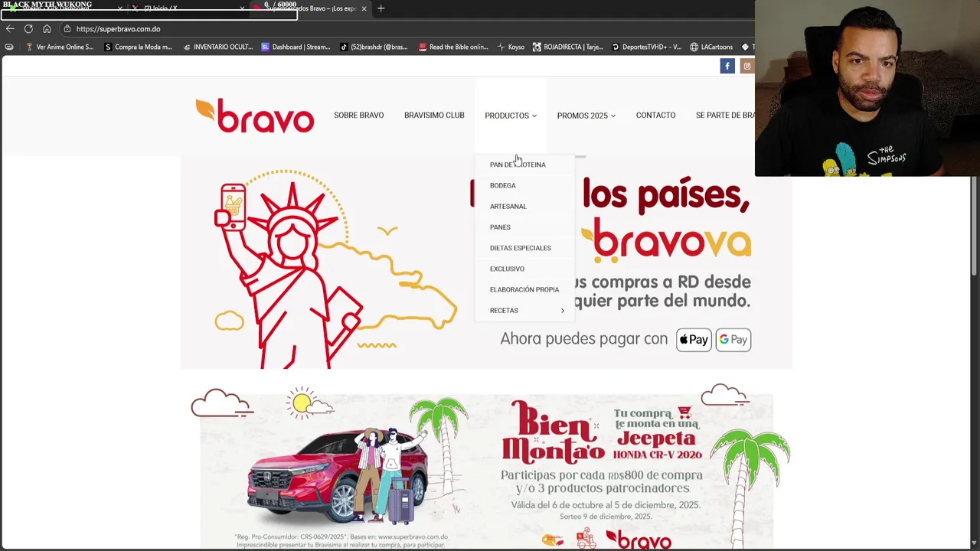Open the ROJADIRECTA bookmark
980x551 pixels.
[x=568, y=47]
